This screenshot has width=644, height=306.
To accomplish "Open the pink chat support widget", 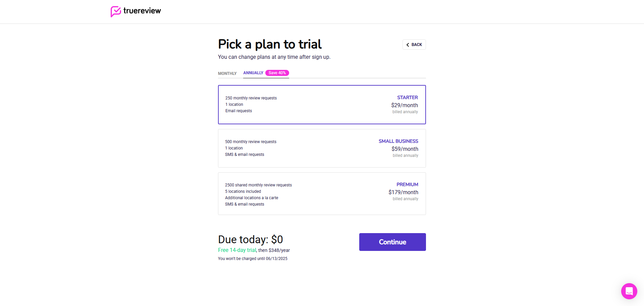I will click(x=629, y=291).
